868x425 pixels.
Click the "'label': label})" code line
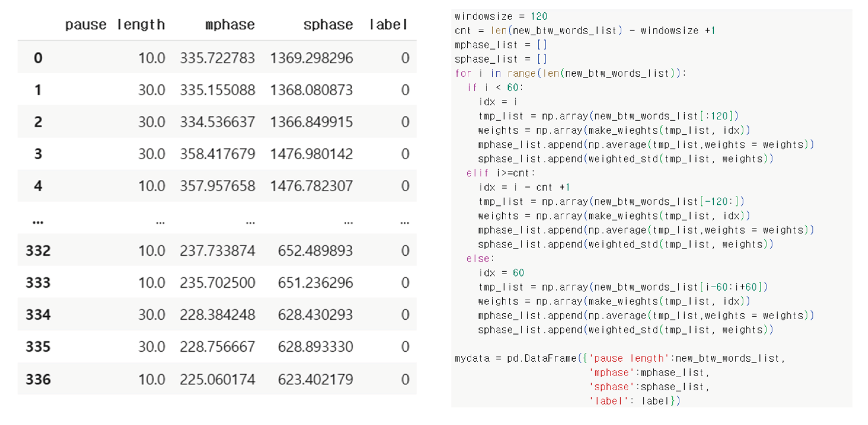635,401
